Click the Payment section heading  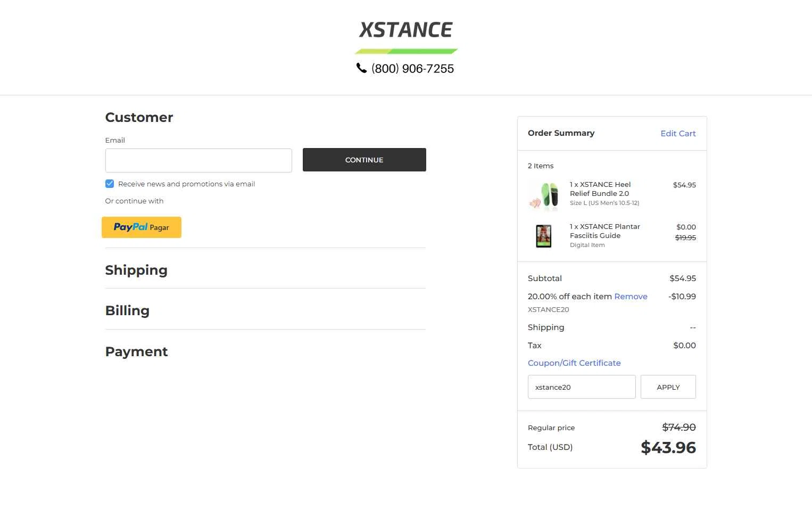136,351
